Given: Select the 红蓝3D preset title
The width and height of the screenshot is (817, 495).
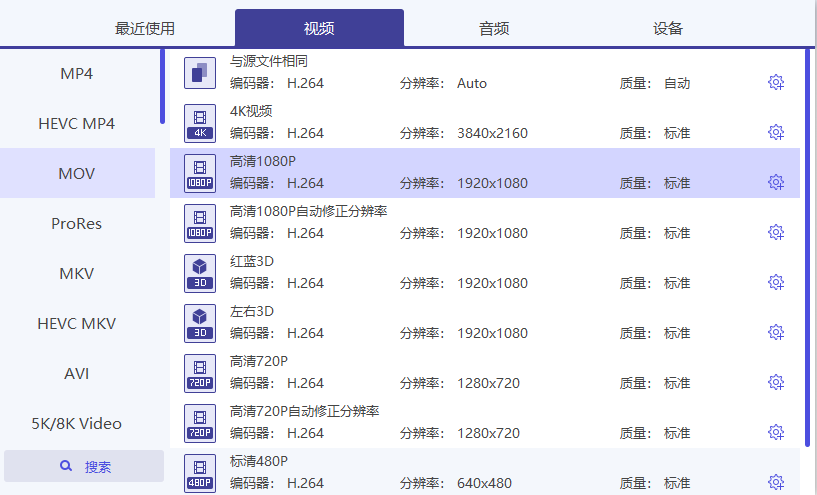Looking at the screenshot, I should (x=252, y=261).
